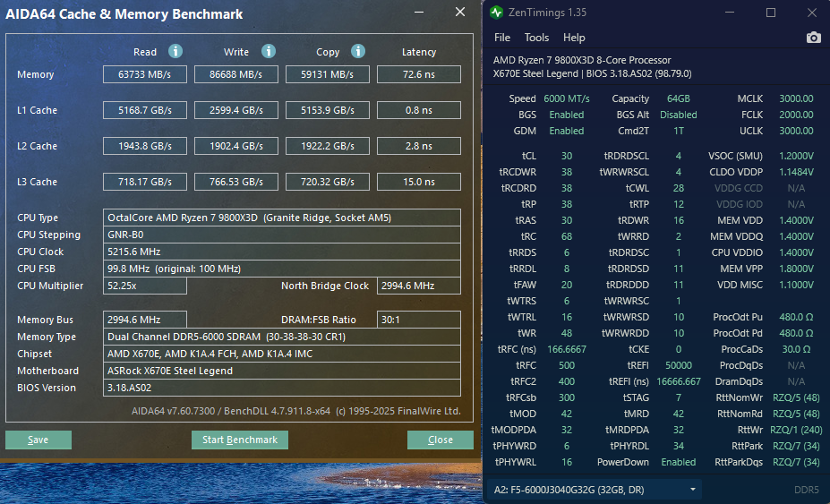Click the CPU Multiplier field 52.25x
This screenshot has width=830, height=504.
[144, 286]
